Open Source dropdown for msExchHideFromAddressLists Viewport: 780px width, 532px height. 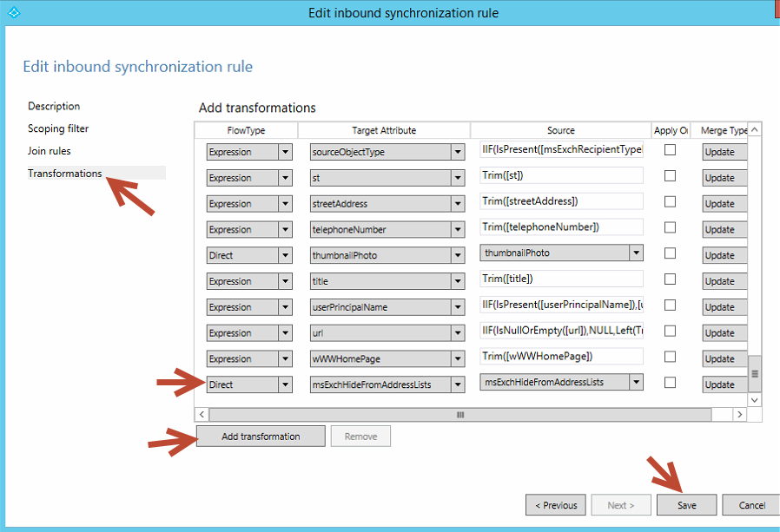point(636,382)
